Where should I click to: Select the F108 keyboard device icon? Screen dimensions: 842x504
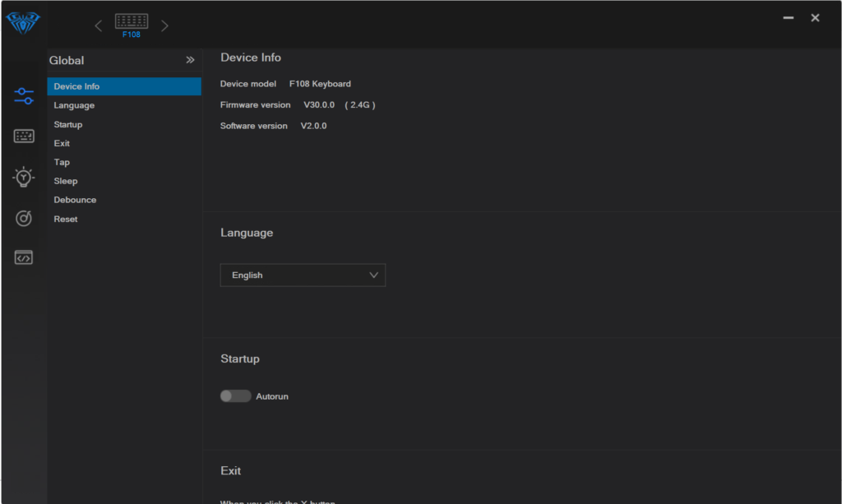click(132, 25)
